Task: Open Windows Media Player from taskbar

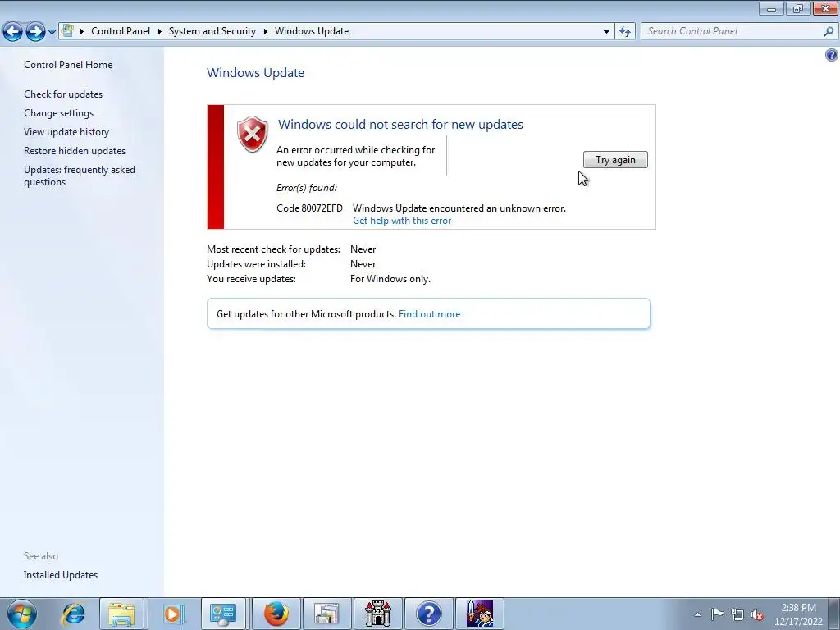Action: (172, 614)
